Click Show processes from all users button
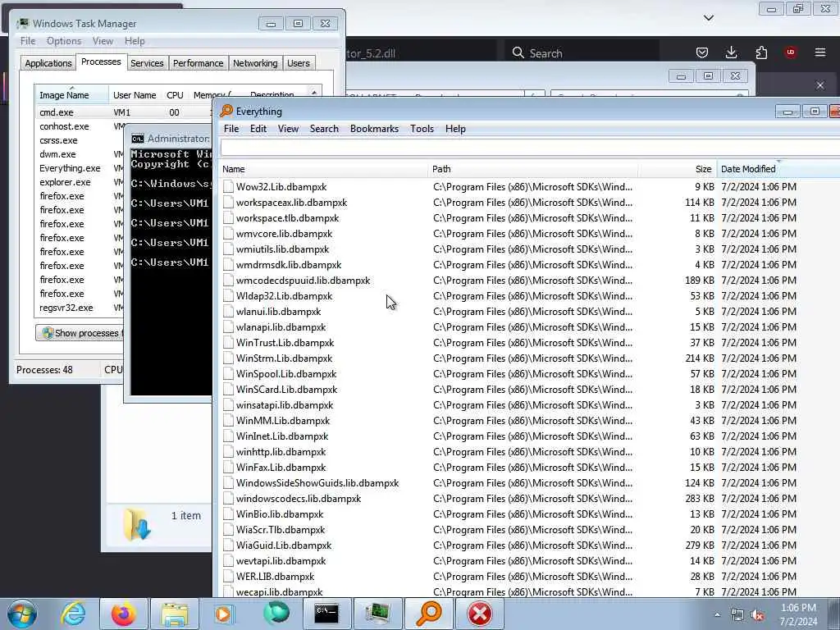Image resolution: width=840 pixels, height=630 pixels. tap(80, 333)
